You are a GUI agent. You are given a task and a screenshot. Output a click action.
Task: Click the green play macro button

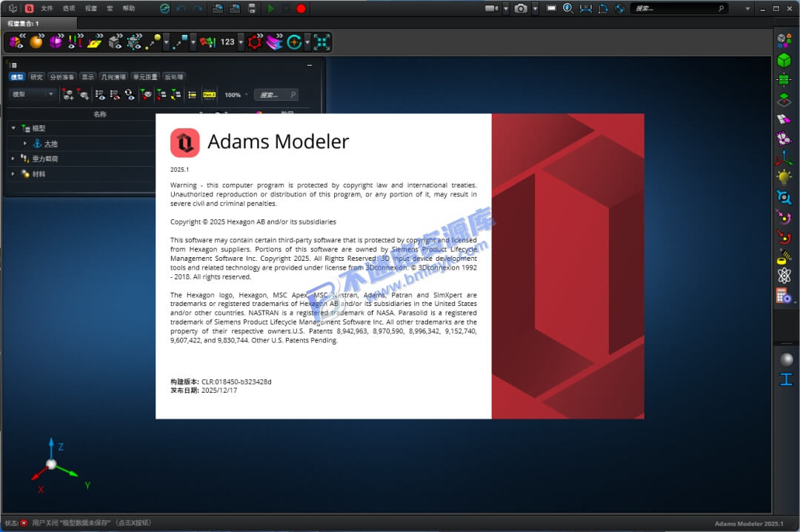271,8
